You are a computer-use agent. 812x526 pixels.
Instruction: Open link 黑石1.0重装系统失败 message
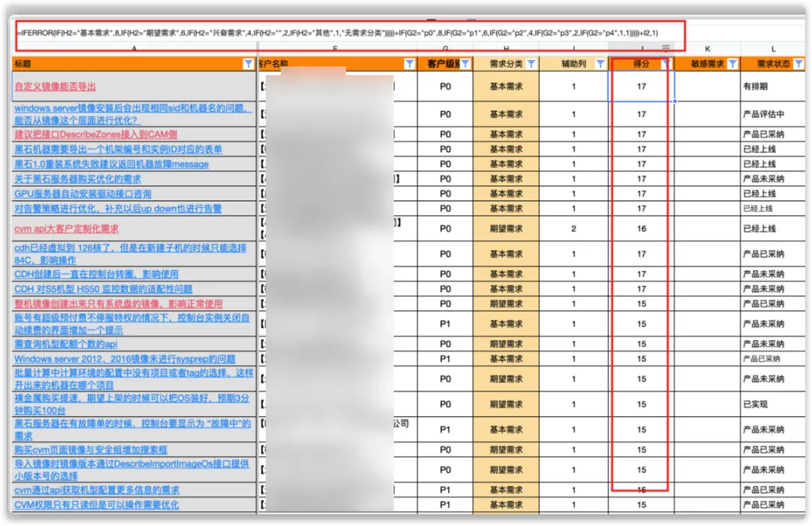click(x=111, y=164)
